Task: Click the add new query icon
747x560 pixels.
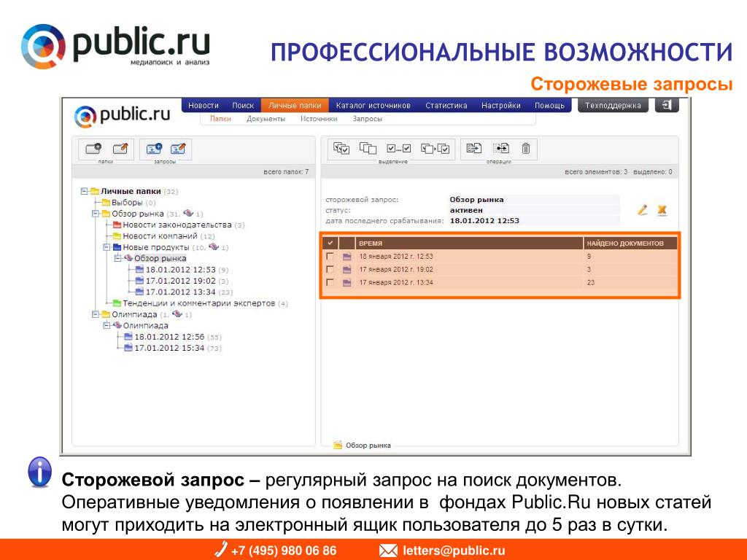Action: (154, 149)
